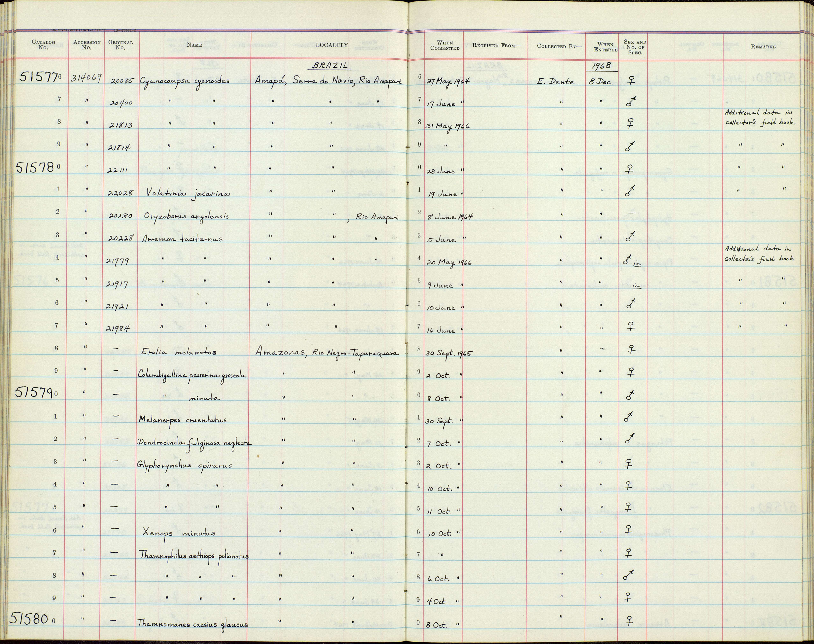This screenshot has width=814, height=644.
Task: Click the 'Collected By—' column header
Action: click(x=559, y=46)
